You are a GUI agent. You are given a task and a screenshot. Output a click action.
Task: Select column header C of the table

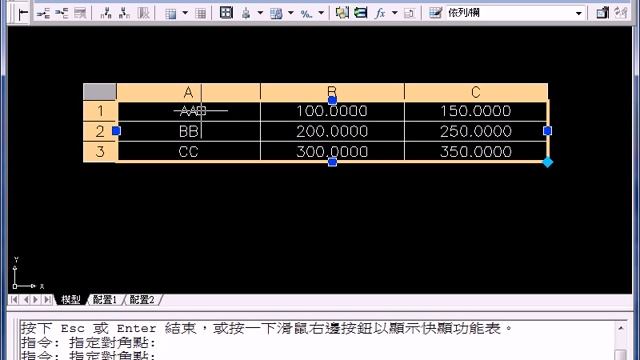pyautogui.click(x=476, y=92)
